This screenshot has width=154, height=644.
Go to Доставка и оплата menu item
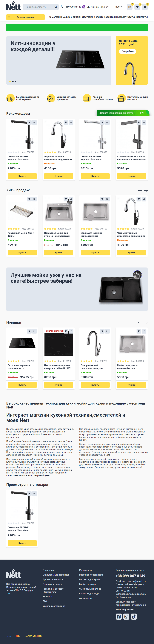click(93, 17)
